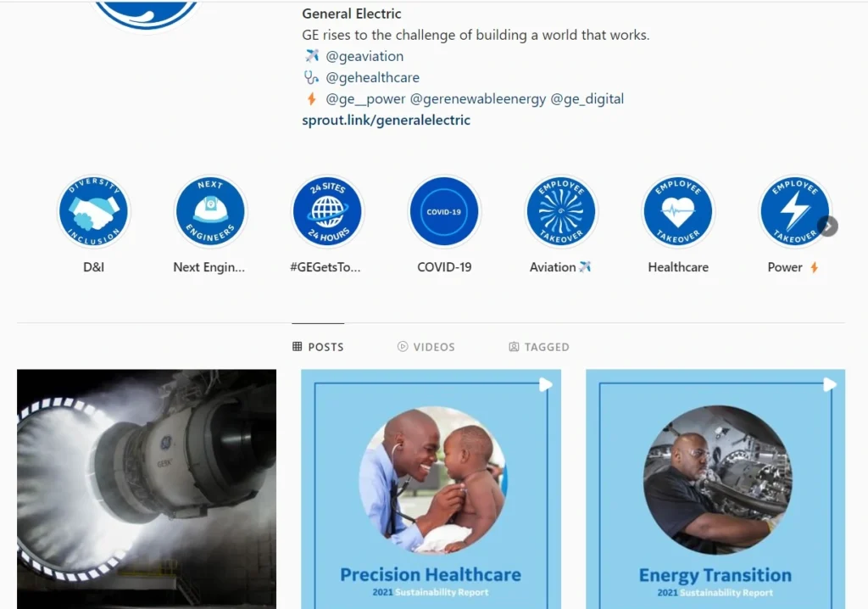The height and width of the screenshot is (609, 868).
Task: Open the COVID-19 story highlight
Action: (x=444, y=212)
